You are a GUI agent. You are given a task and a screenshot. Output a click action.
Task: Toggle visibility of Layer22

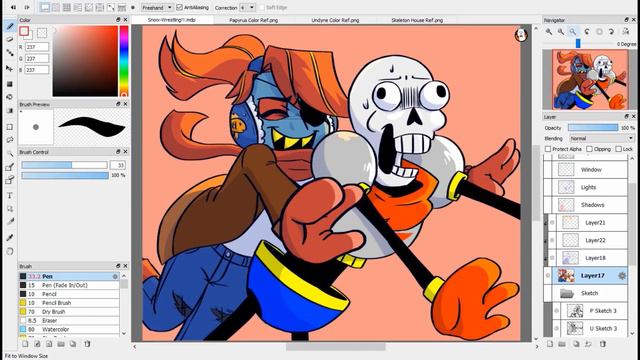[552, 240]
